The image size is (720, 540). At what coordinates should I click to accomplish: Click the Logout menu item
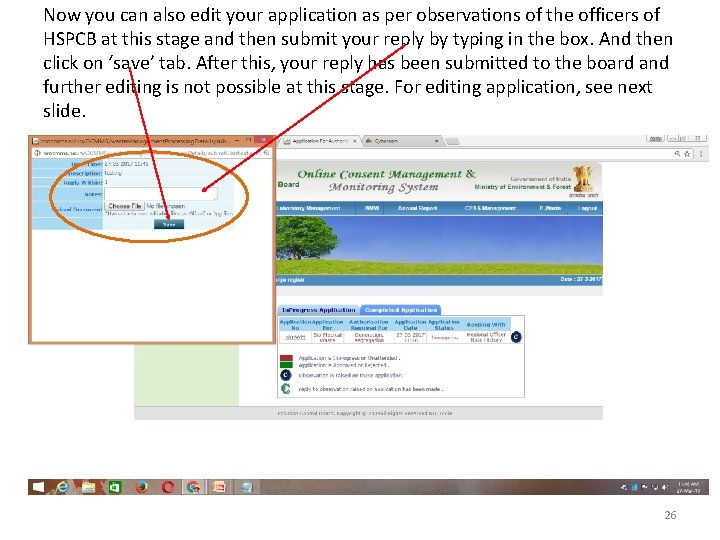tap(587, 208)
